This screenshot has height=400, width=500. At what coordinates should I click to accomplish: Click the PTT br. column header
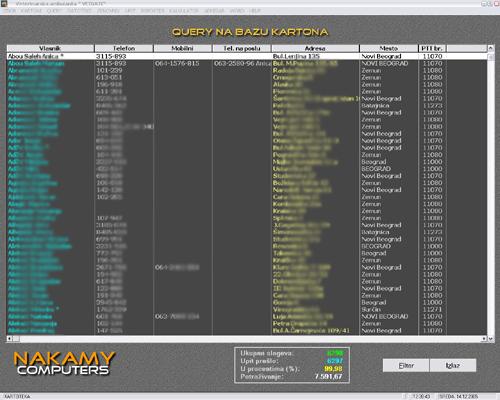coord(432,48)
